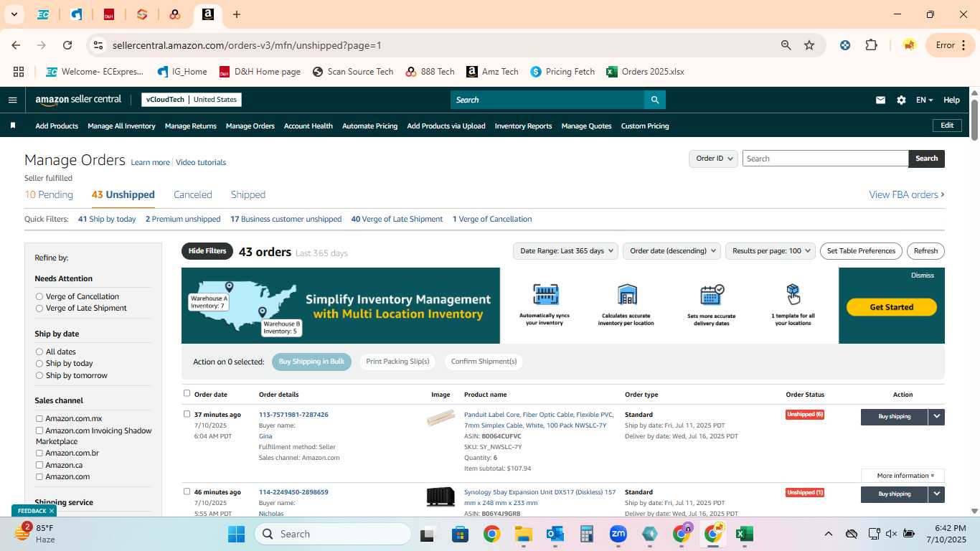The width and height of the screenshot is (980, 551).
Task: Select Ship by tomorrow radio button
Action: click(x=39, y=375)
